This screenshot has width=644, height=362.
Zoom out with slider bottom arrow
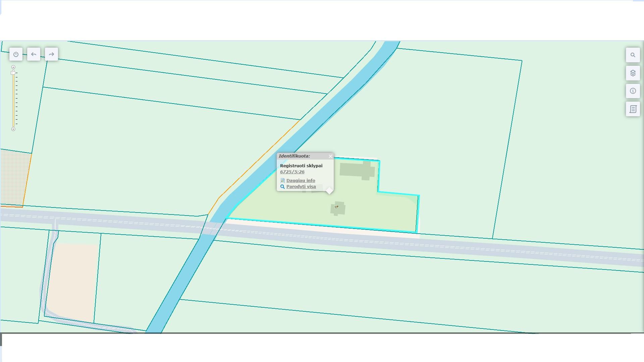13,129
